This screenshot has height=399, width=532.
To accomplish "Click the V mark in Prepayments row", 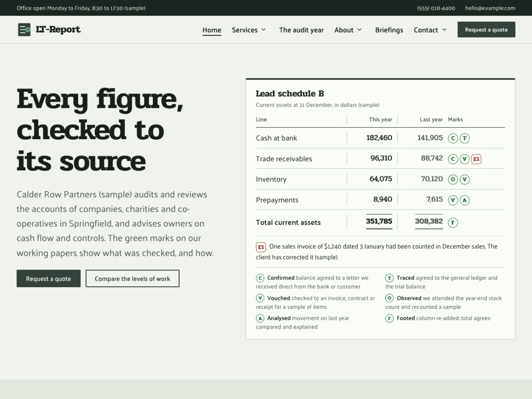I will click(453, 200).
